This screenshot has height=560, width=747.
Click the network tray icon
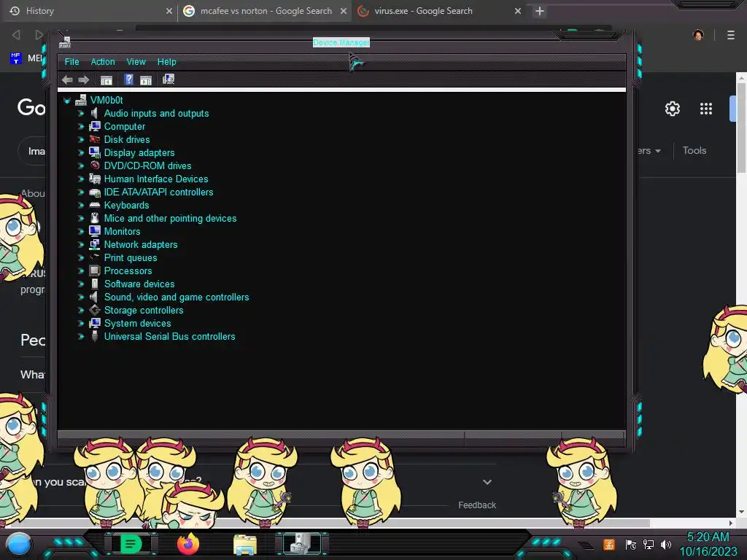pos(649,544)
